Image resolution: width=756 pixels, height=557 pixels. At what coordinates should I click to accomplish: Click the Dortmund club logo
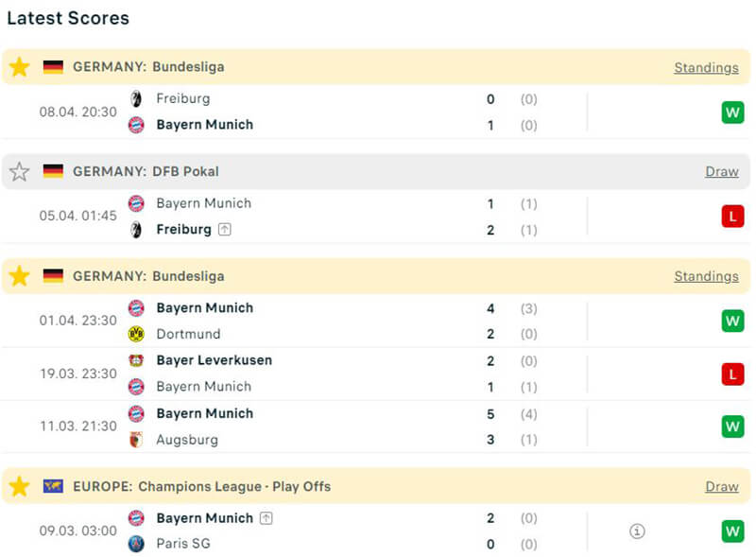click(x=136, y=334)
